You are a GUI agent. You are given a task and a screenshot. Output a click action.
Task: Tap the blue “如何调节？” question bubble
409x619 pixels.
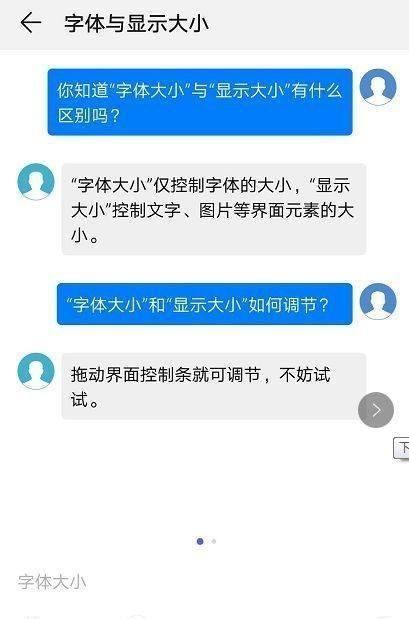pos(204,304)
